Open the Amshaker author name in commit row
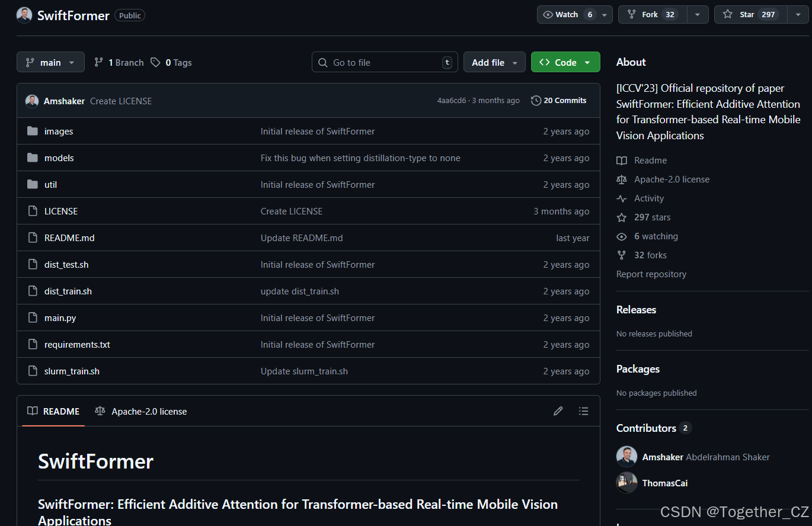Image resolution: width=812 pixels, height=526 pixels. [x=64, y=101]
